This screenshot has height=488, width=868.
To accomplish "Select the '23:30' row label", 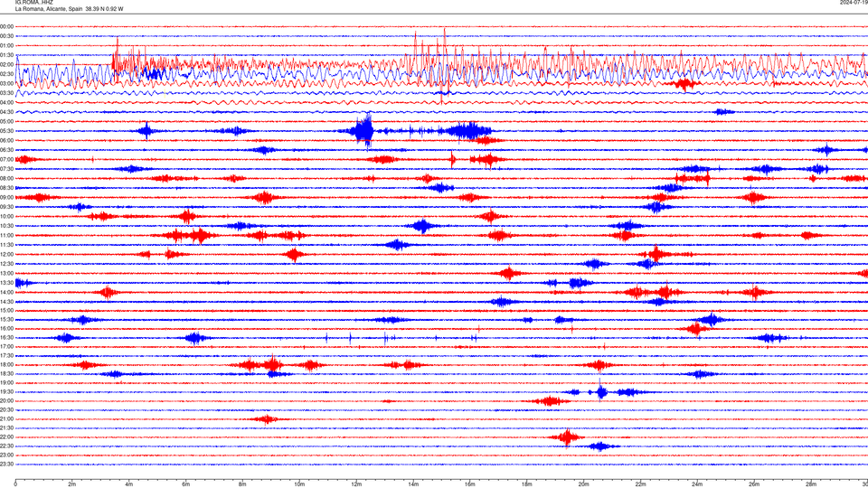I will pos(6,465).
